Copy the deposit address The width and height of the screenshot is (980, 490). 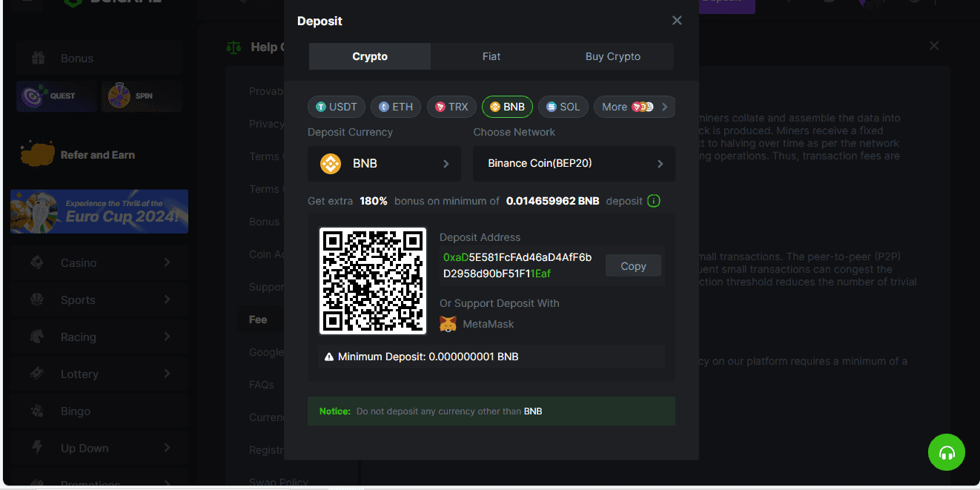tap(633, 266)
